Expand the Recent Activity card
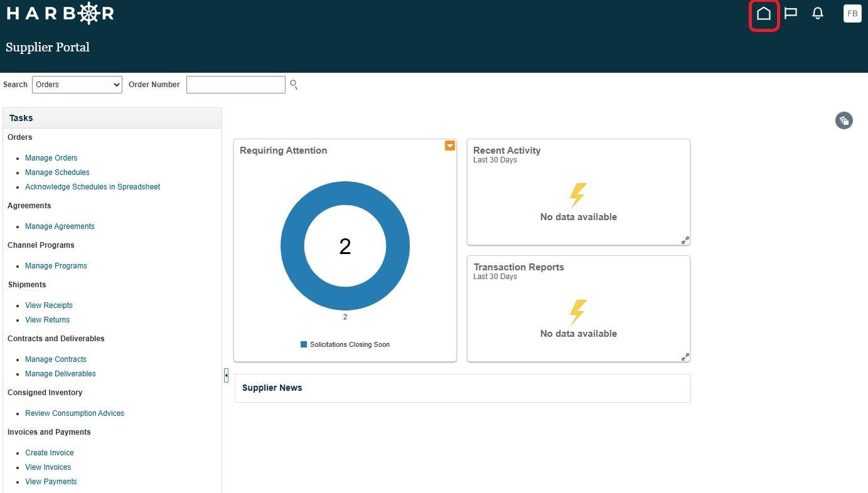 [685, 240]
